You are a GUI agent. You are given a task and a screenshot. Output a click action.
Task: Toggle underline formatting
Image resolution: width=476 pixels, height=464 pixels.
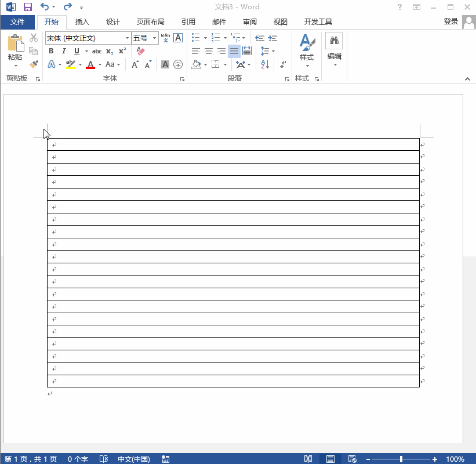pos(77,50)
